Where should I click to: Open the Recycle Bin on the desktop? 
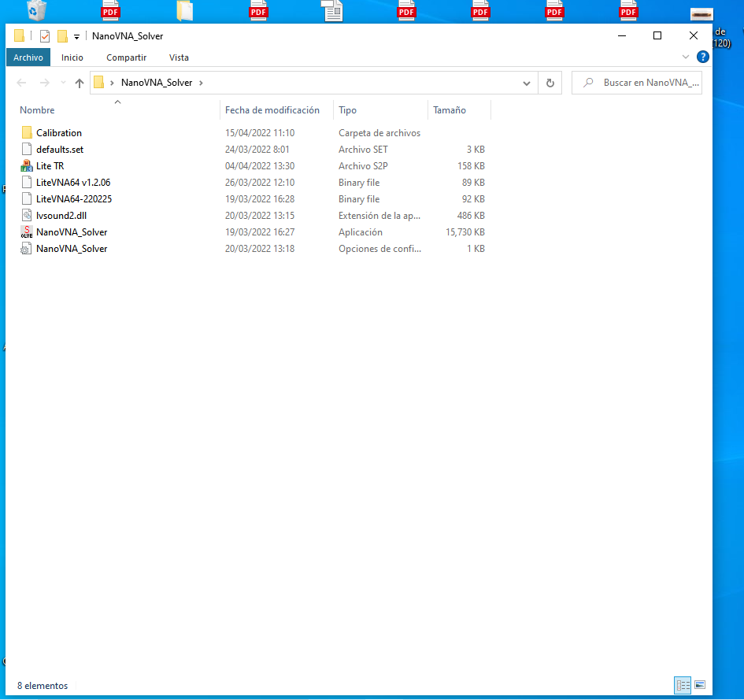pyautogui.click(x=36, y=10)
